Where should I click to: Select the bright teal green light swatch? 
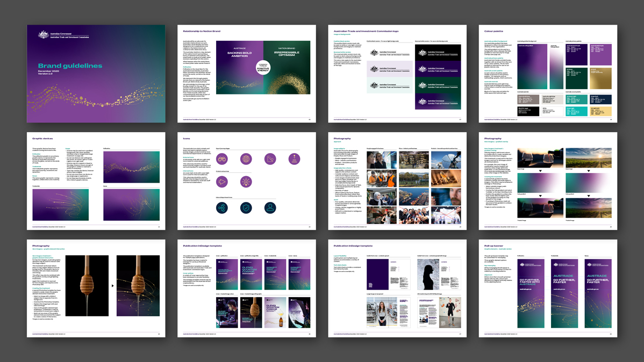576,111
